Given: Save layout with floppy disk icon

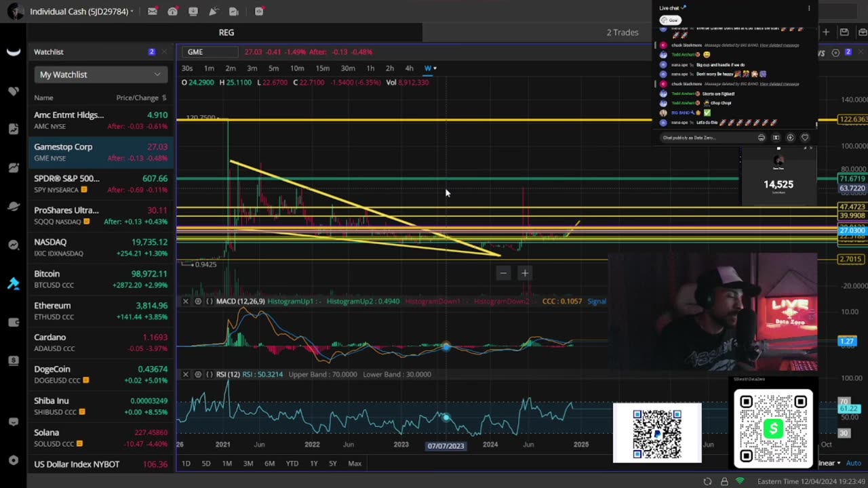Looking at the screenshot, I should point(844,32).
